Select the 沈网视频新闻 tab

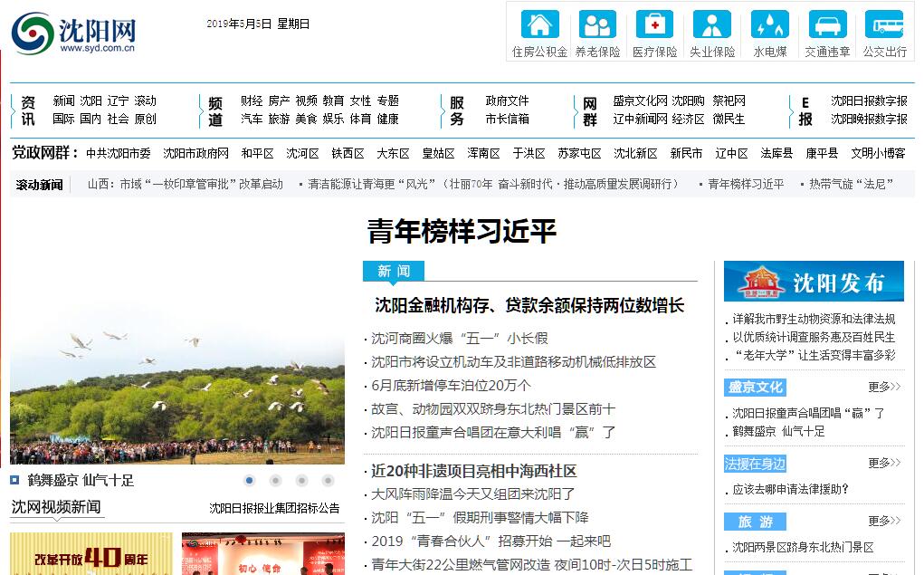coord(57,507)
